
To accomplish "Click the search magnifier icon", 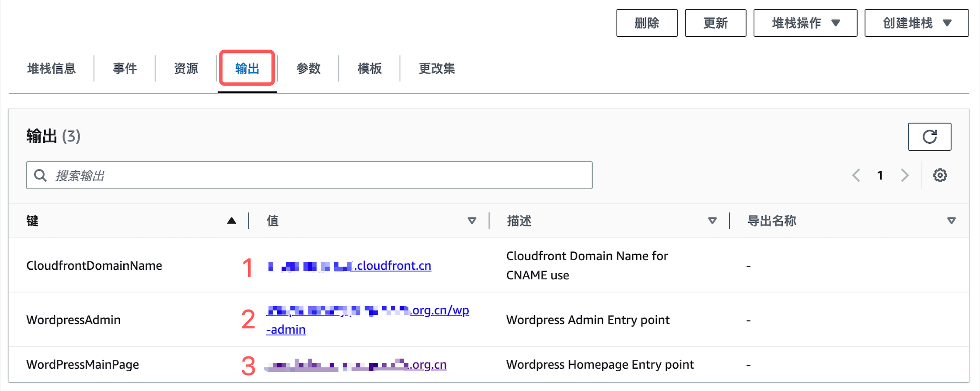I will [40, 176].
